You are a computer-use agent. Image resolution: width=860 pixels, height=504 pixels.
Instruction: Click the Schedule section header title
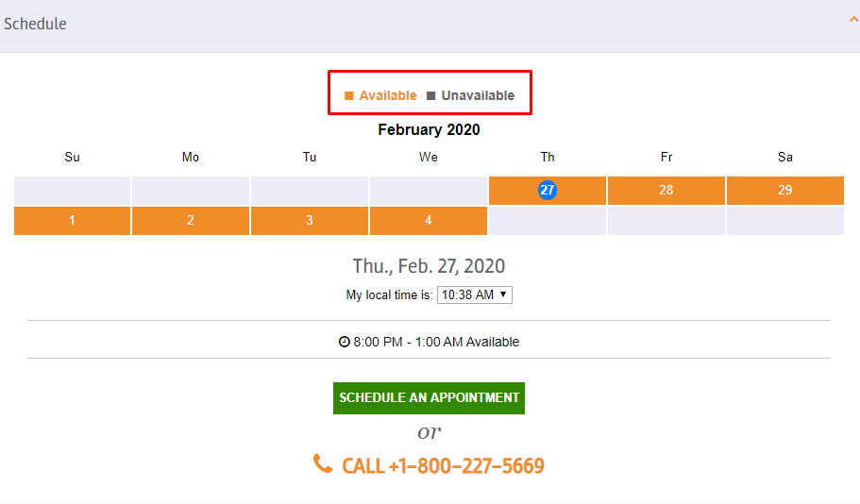35,24
